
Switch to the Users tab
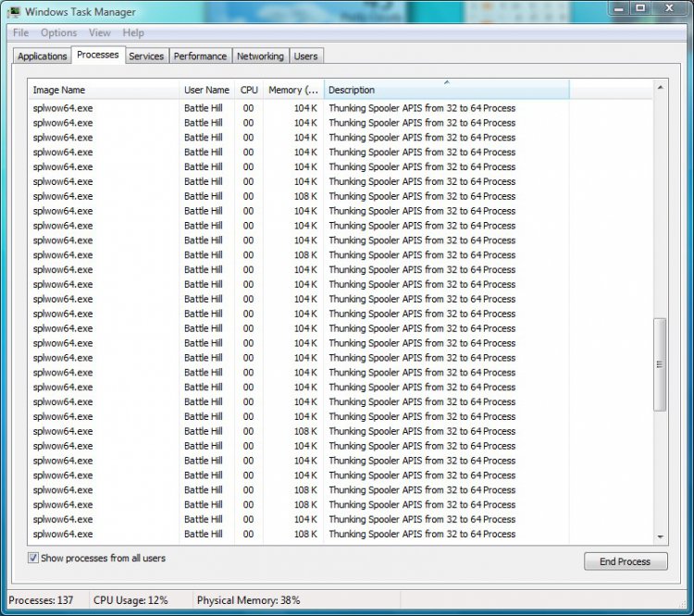pos(306,56)
